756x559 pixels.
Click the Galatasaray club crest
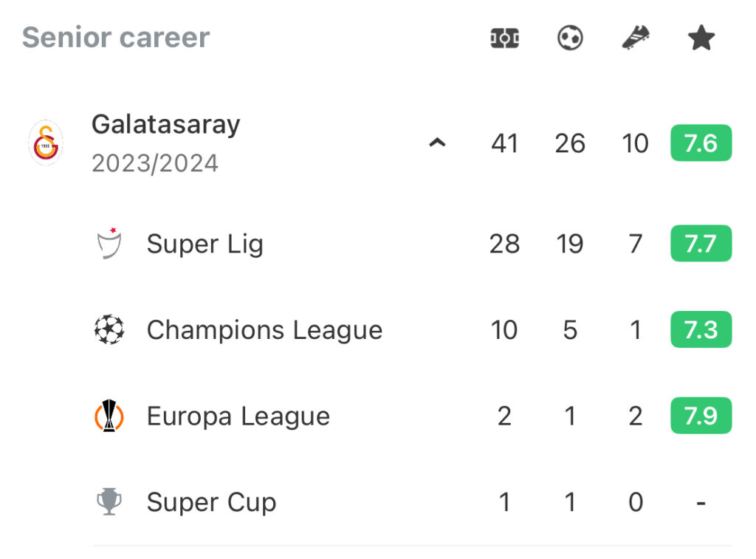[46, 143]
